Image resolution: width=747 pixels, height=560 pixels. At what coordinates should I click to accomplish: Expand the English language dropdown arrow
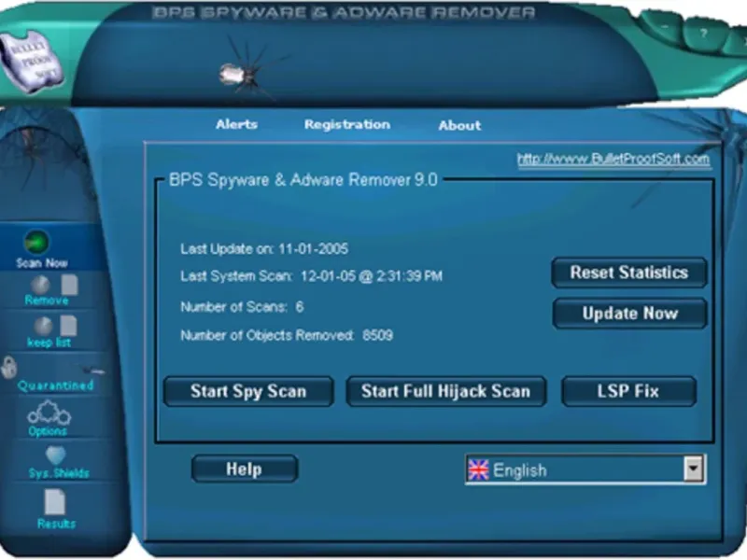pos(693,469)
